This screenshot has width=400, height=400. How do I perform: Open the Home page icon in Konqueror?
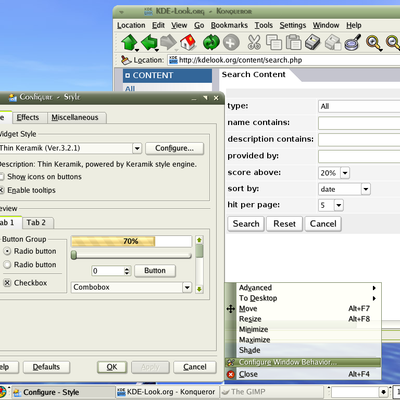(x=188, y=42)
